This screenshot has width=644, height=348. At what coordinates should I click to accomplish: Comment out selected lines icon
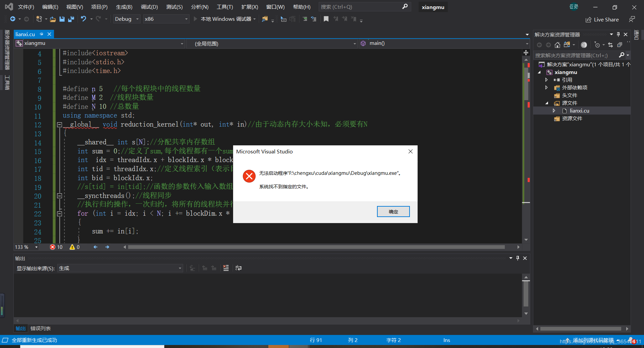(305, 19)
